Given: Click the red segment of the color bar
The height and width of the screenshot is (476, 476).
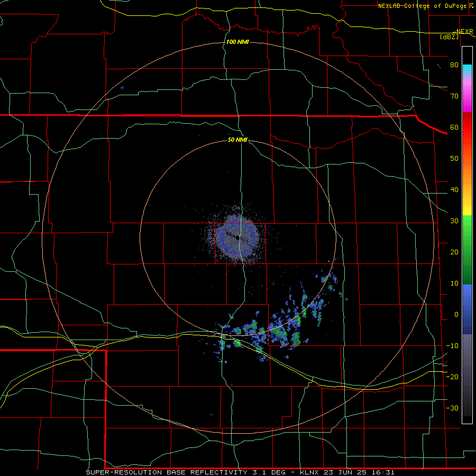Looking at the screenshot, I should click(x=467, y=136).
